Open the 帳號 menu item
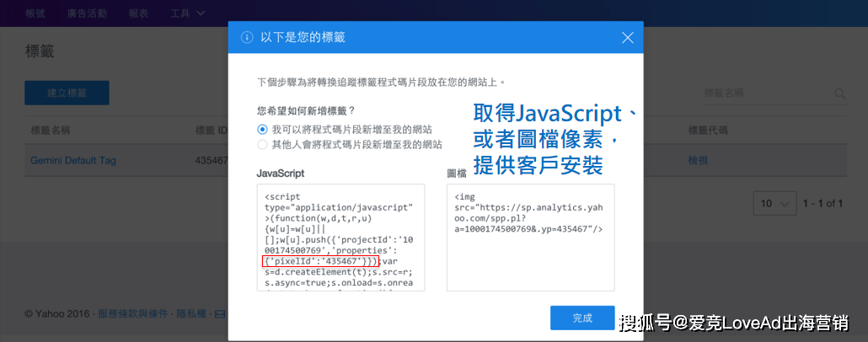This screenshot has height=342, width=868. (35, 13)
